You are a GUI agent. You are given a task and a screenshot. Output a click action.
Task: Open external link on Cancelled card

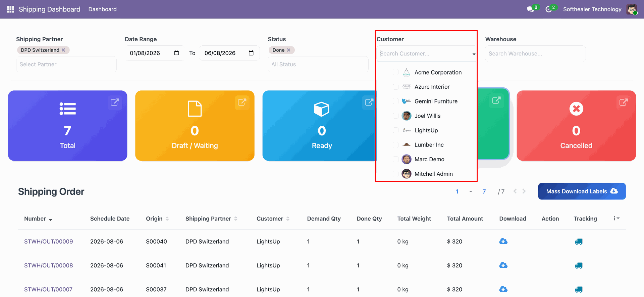coord(624,102)
